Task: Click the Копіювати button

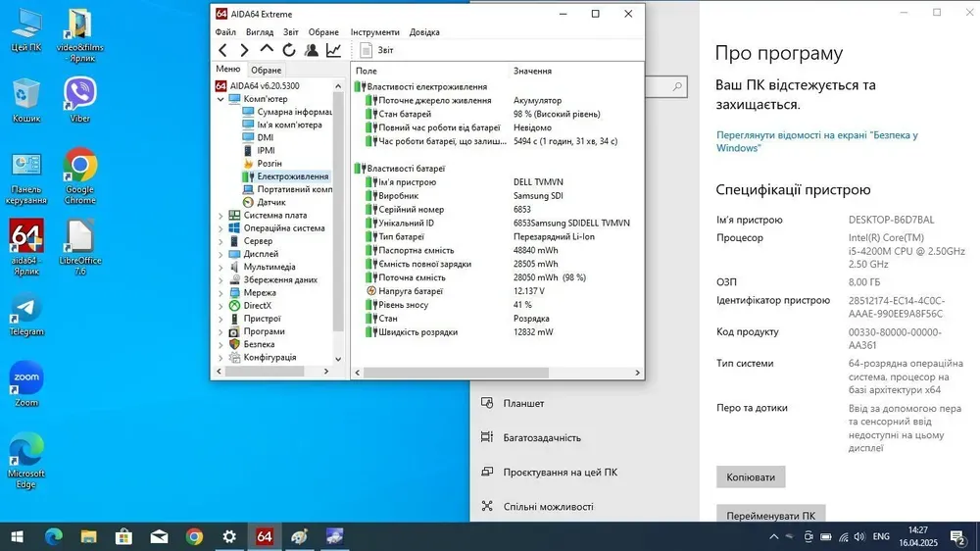Action: point(751,477)
